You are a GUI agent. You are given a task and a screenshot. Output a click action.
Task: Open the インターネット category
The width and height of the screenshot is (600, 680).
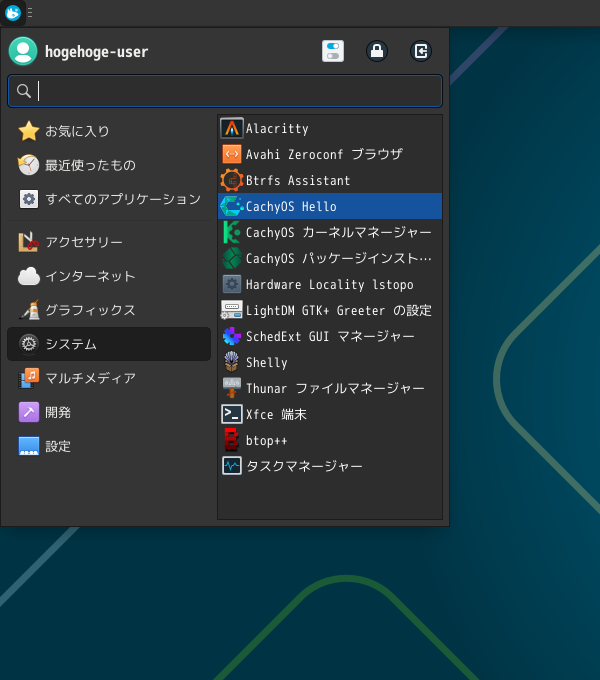[x=109, y=276]
